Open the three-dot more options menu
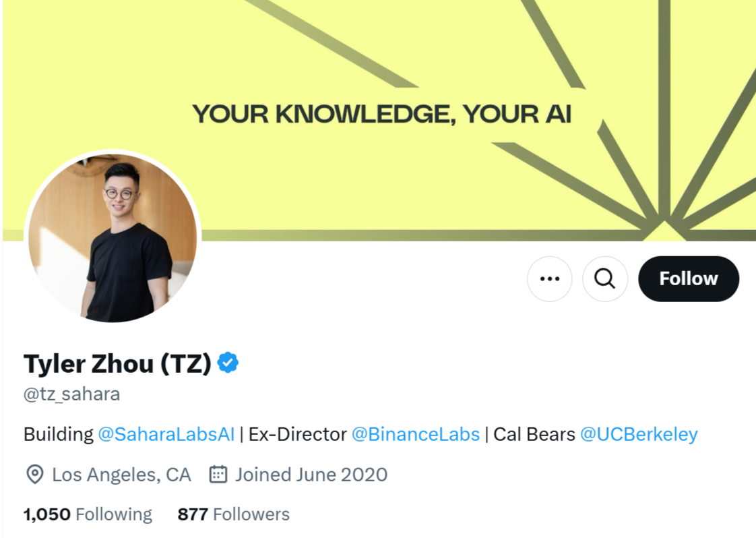The image size is (756, 538). pos(550,278)
